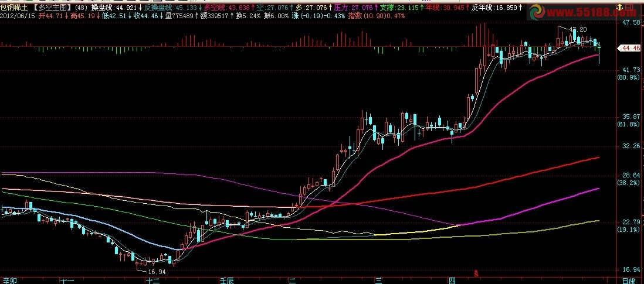The height and width of the screenshot is (284, 644).
Task: Select the 多空线:43.638 indicator label
Action: pos(228,8)
